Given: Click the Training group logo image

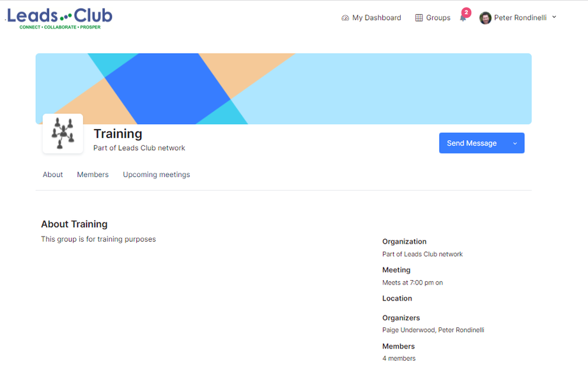Looking at the screenshot, I should tap(63, 133).
